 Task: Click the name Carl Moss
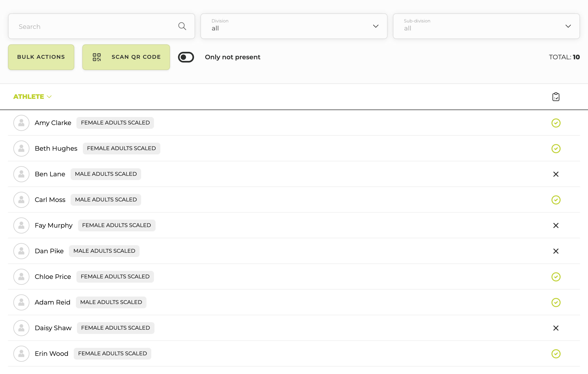50,200
